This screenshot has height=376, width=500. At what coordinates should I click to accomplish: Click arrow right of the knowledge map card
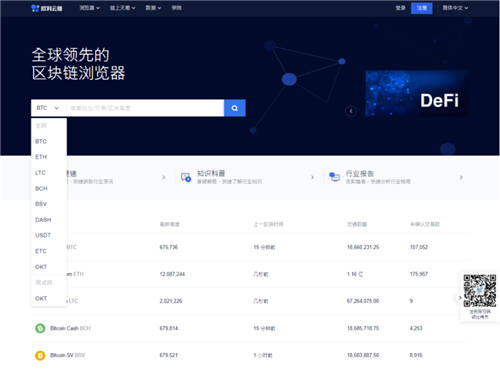[312, 177]
